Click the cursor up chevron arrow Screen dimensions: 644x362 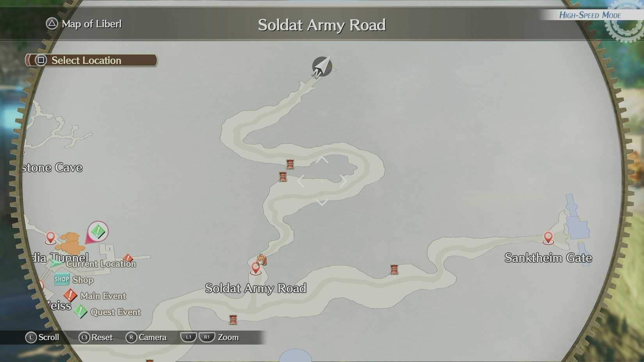pyautogui.click(x=322, y=160)
